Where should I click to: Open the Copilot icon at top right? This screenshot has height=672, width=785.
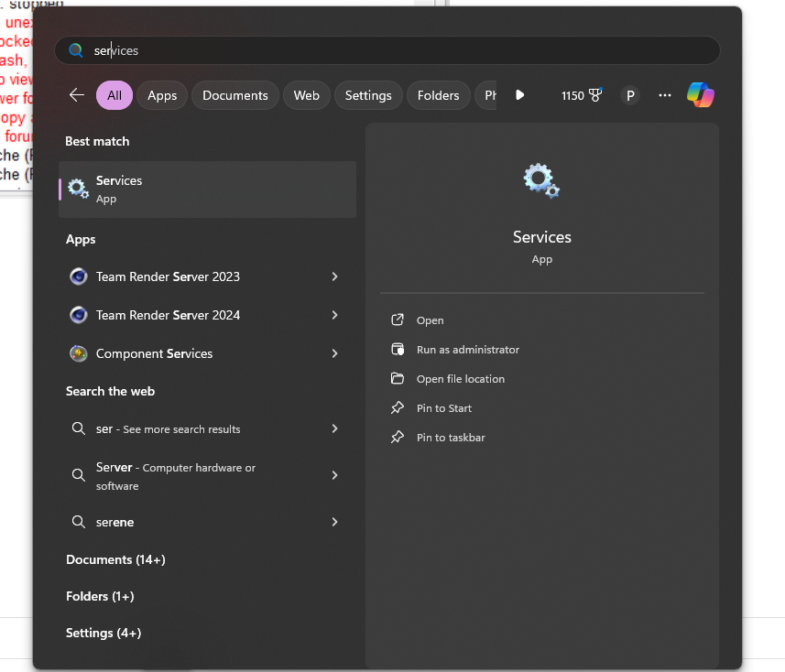[x=701, y=95]
